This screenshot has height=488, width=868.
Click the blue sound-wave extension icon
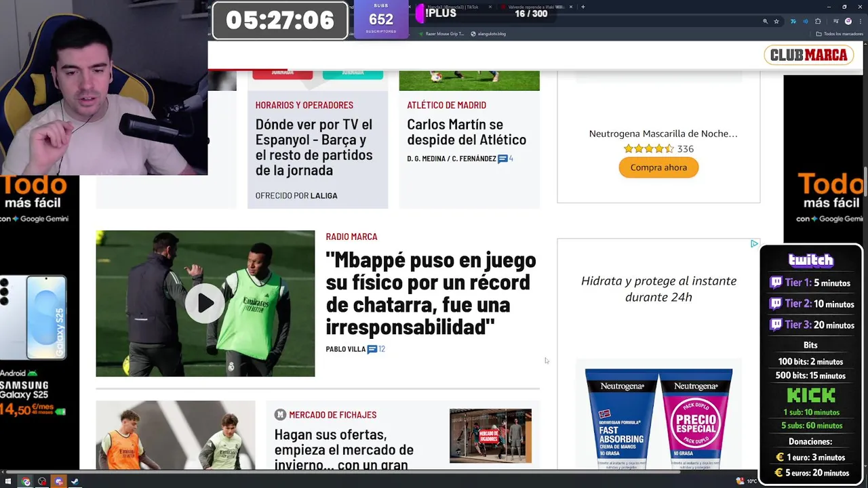806,22
